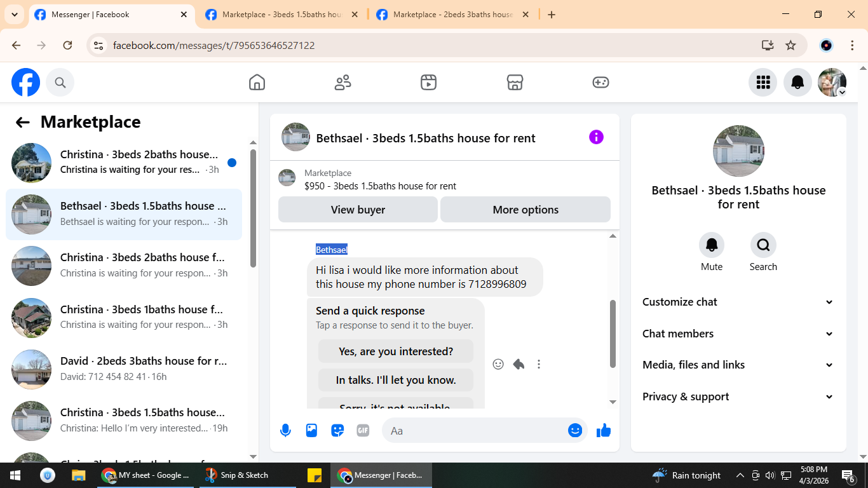Click Bethsael listing thumbnail in right panel
Viewport: 868px width, 488px height.
click(738, 151)
